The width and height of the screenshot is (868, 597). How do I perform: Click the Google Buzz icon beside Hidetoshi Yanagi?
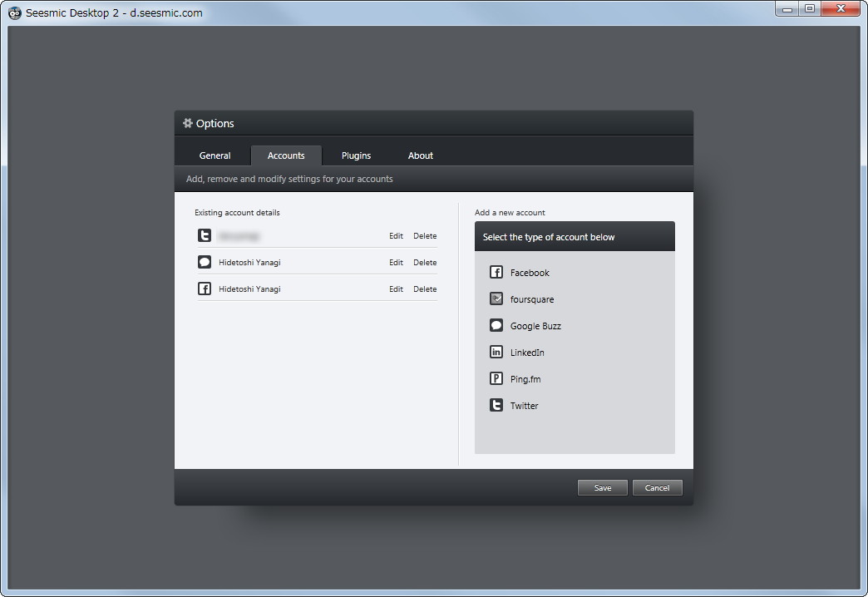tap(205, 262)
